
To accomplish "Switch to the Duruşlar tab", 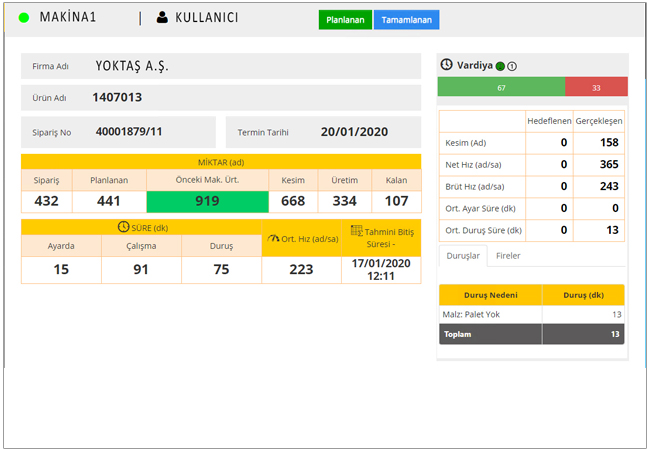I will [x=463, y=256].
